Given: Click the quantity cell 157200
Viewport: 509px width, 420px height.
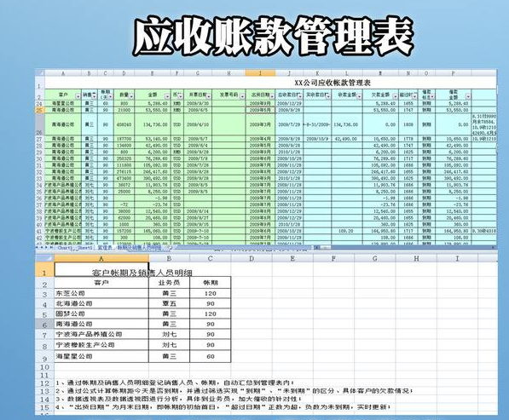Looking at the screenshot, I should point(124,231).
